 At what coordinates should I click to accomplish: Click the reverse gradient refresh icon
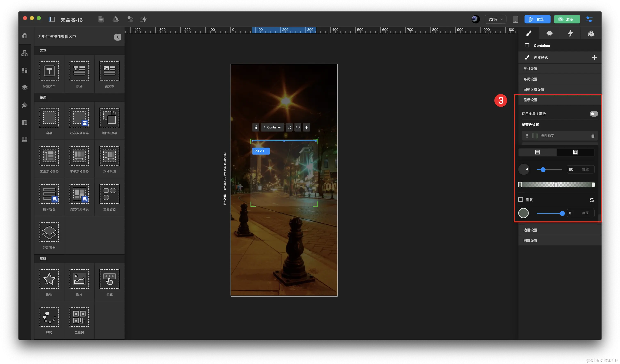pyautogui.click(x=592, y=200)
